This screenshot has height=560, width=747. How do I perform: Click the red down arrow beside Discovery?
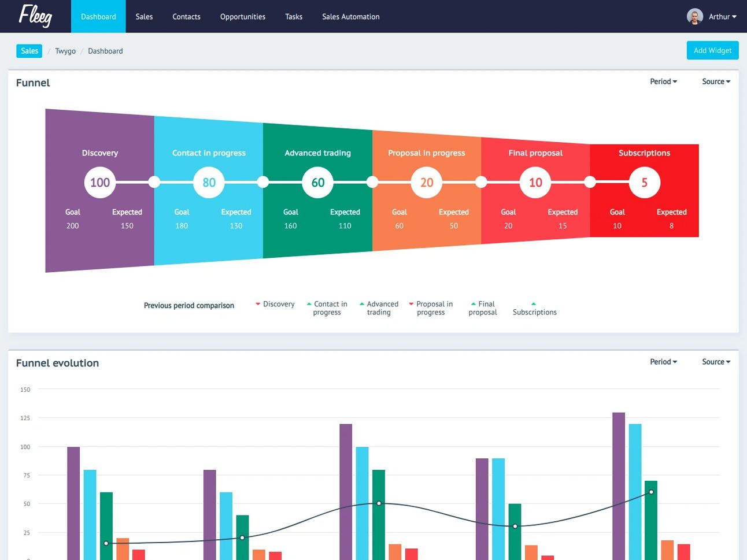(258, 304)
